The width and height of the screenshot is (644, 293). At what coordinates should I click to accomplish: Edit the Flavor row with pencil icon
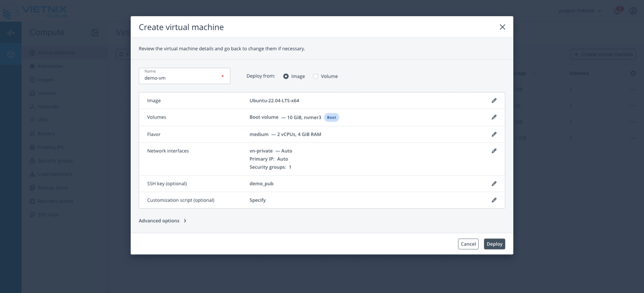[x=494, y=134]
